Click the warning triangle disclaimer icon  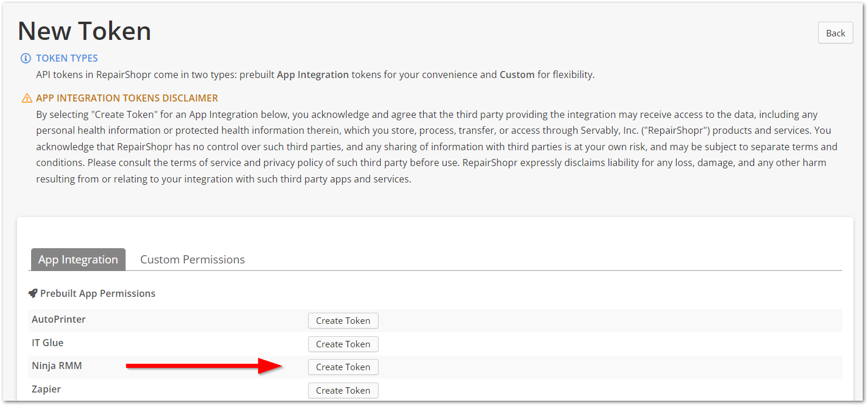26,98
